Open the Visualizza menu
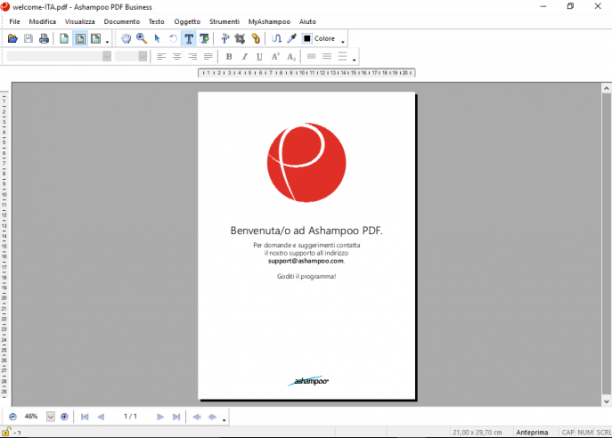612x438 pixels. click(80, 21)
